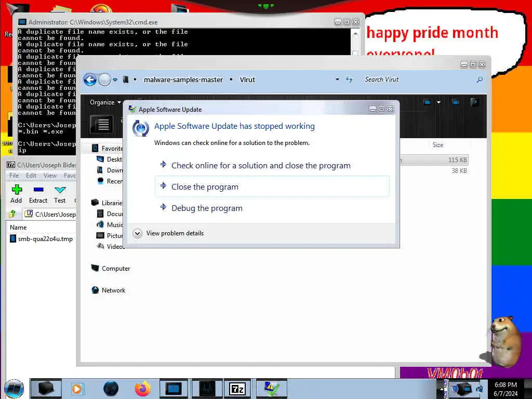Click the cmd window scrollbar up arrow

pyautogui.click(x=355, y=34)
